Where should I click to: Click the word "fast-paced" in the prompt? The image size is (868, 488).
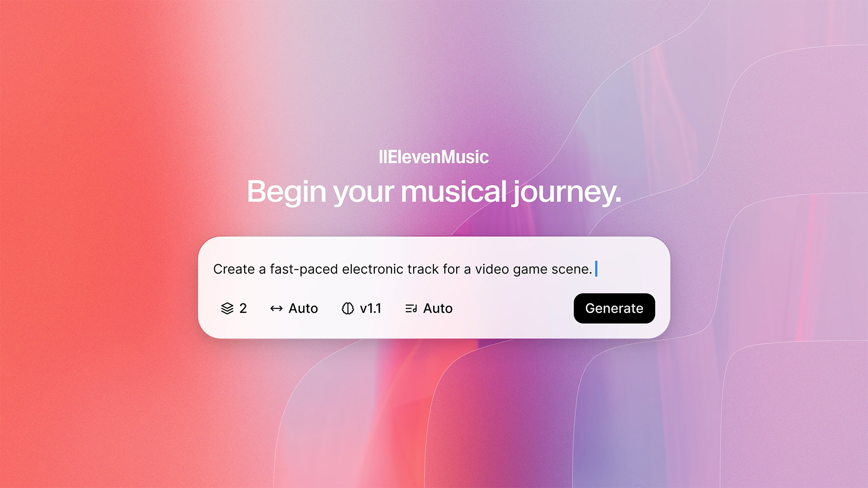304,269
